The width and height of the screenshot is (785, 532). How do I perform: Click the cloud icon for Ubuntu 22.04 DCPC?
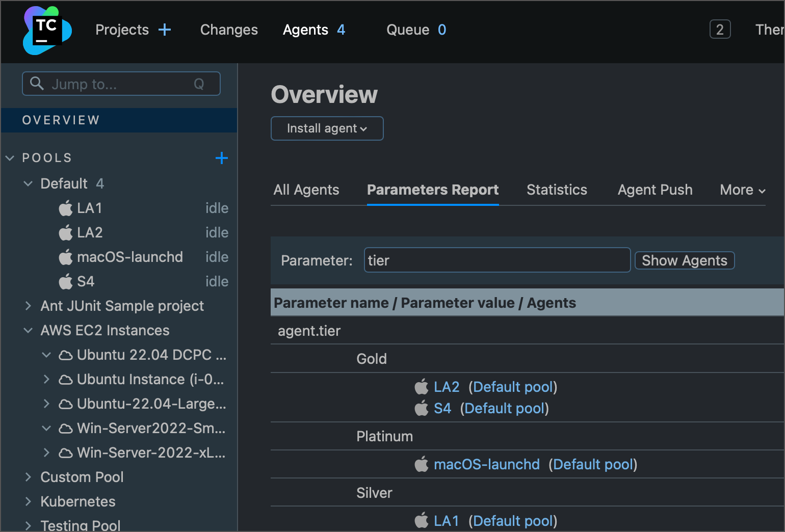pos(66,355)
